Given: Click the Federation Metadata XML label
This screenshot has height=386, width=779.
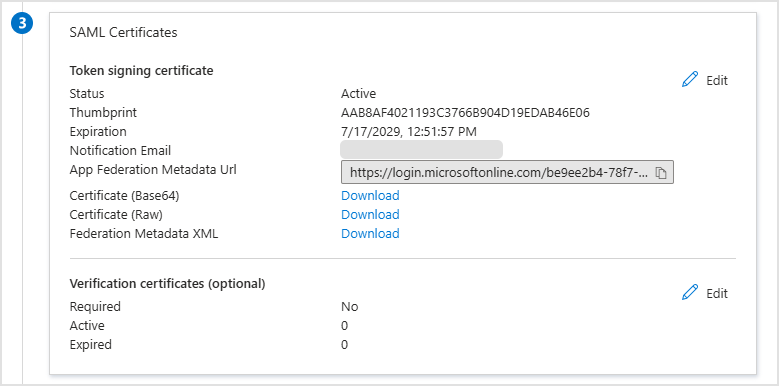Looking at the screenshot, I should click(144, 233).
